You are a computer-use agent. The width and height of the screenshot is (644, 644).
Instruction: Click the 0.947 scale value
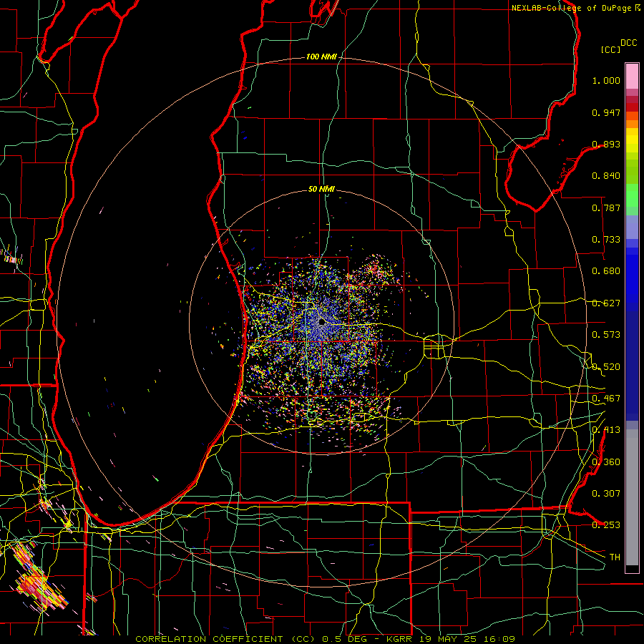coord(606,112)
